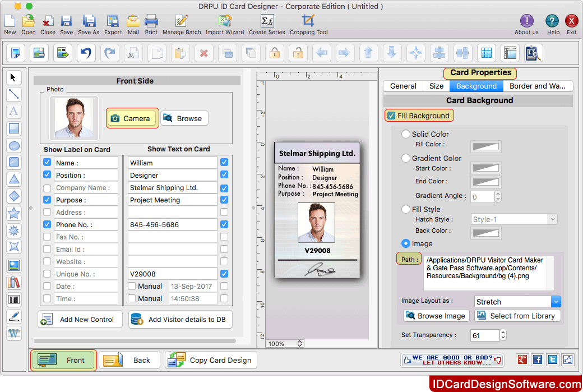
Task: Uncheck the Fill Background checkbox
Action: pos(391,116)
